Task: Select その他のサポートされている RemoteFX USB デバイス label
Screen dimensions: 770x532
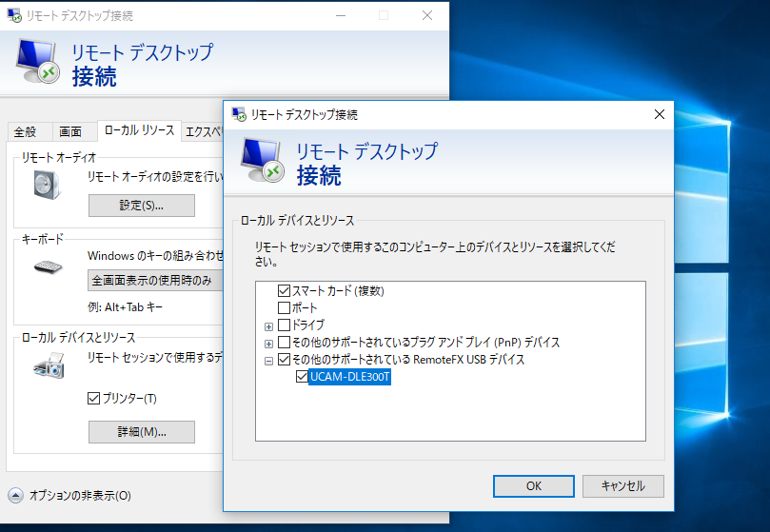Action: click(408, 360)
